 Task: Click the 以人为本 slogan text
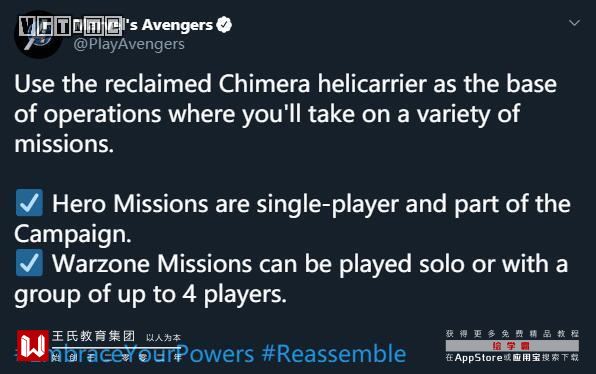[x=163, y=338]
